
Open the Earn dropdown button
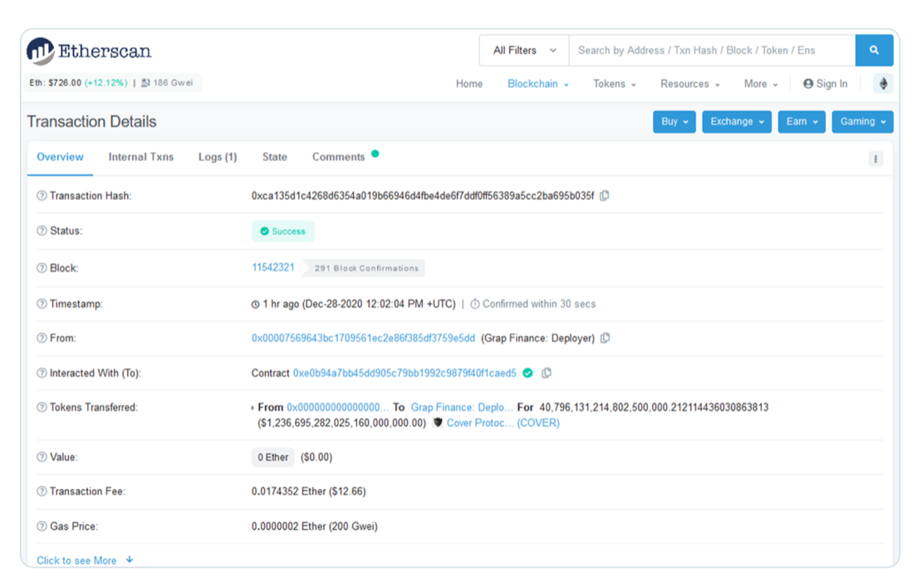802,121
